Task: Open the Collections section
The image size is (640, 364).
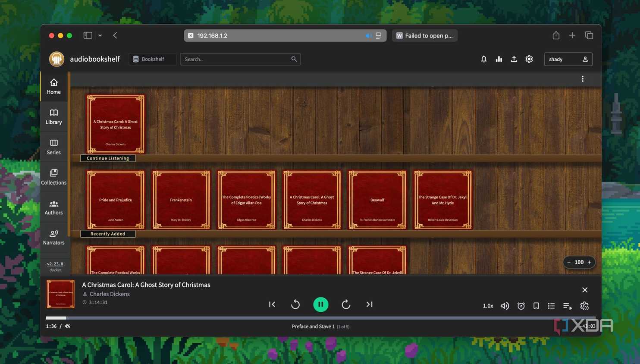Action: click(53, 177)
